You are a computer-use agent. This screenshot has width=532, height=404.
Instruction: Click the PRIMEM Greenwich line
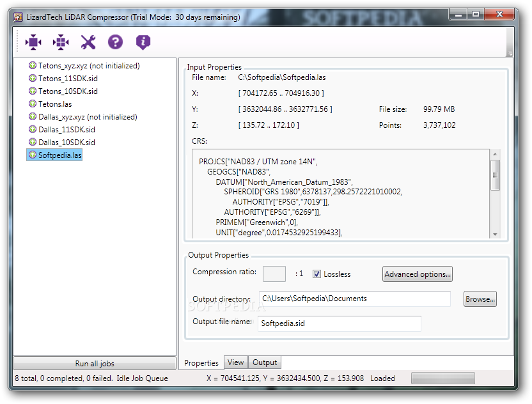[x=257, y=222]
